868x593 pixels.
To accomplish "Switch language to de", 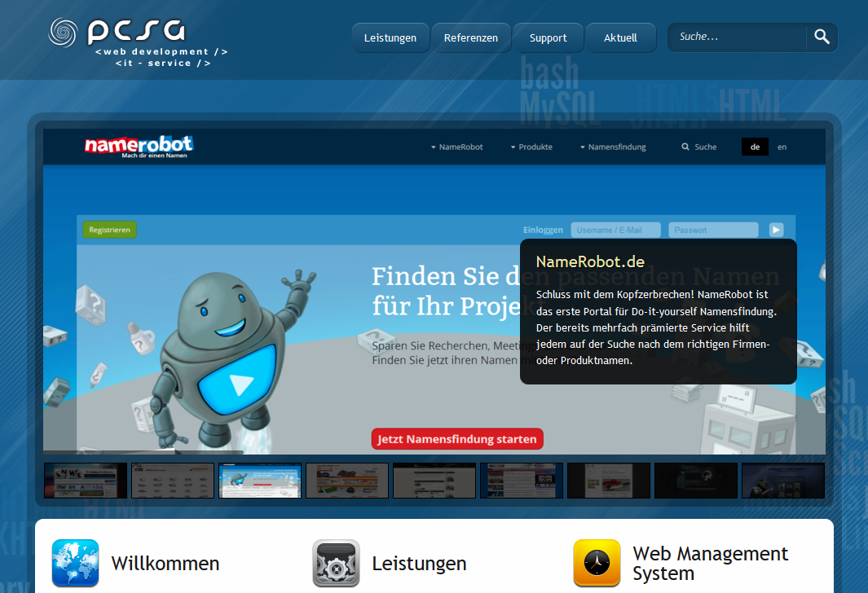I will pyautogui.click(x=755, y=147).
